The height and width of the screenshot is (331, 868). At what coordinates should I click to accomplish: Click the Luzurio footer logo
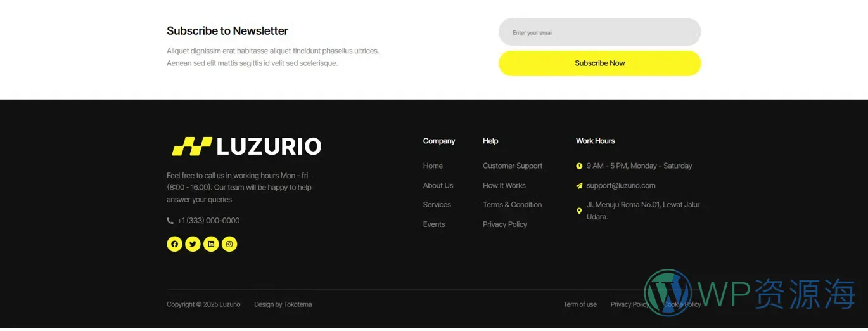click(x=246, y=146)
